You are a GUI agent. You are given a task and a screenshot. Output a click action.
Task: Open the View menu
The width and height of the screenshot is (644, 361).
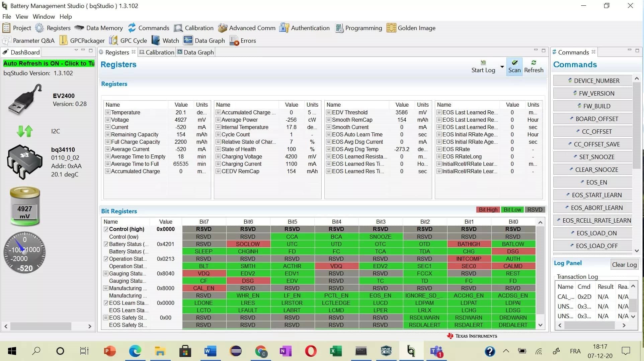coord(22,17)
